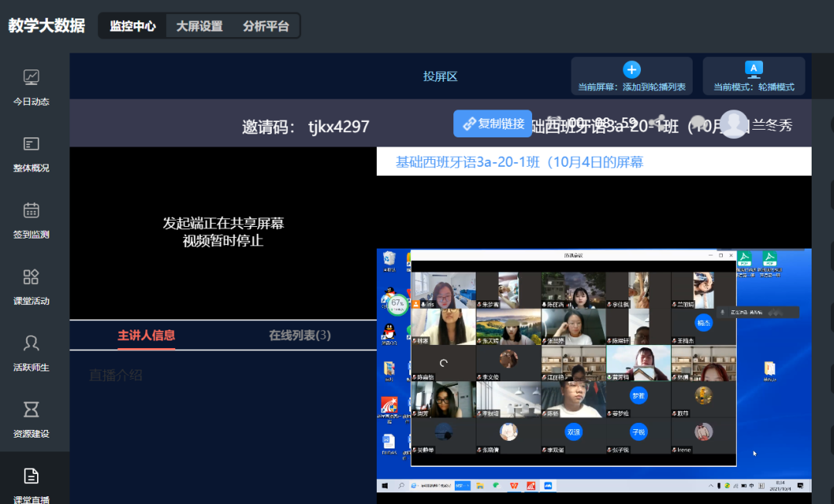This screenshot has height=504, width=834.
Task: Open the 分析平台 tab
Action: click(266, 25)
